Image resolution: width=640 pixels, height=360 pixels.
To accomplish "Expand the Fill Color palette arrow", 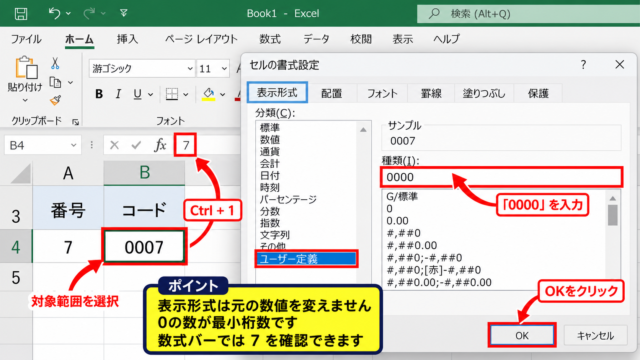I will point(222,95).
